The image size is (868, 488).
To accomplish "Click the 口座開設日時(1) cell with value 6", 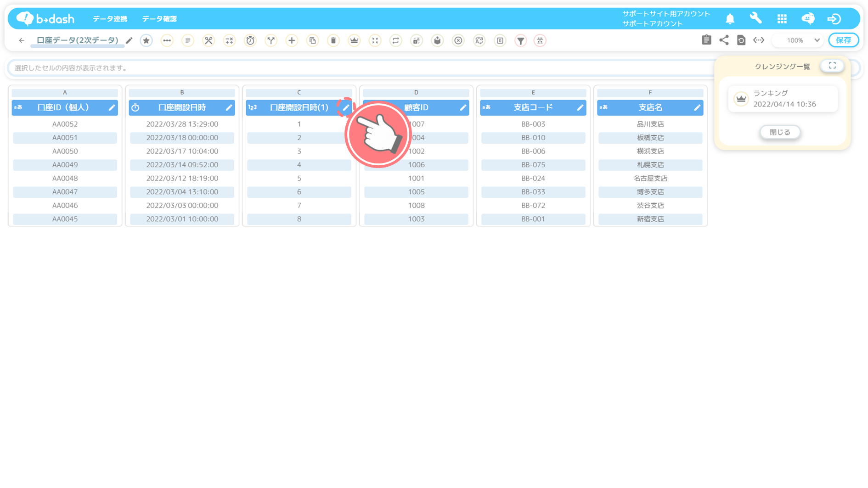I will [299, 192].
